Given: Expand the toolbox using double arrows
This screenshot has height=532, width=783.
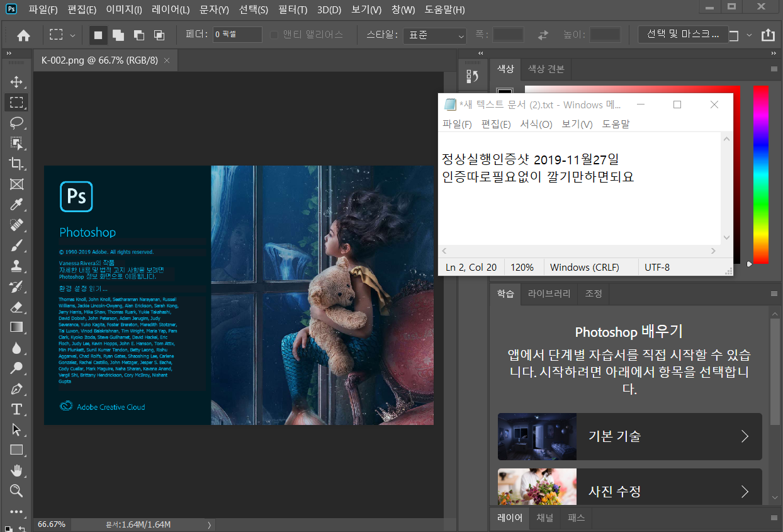Looking at the screenshot, I should point(9,54).
